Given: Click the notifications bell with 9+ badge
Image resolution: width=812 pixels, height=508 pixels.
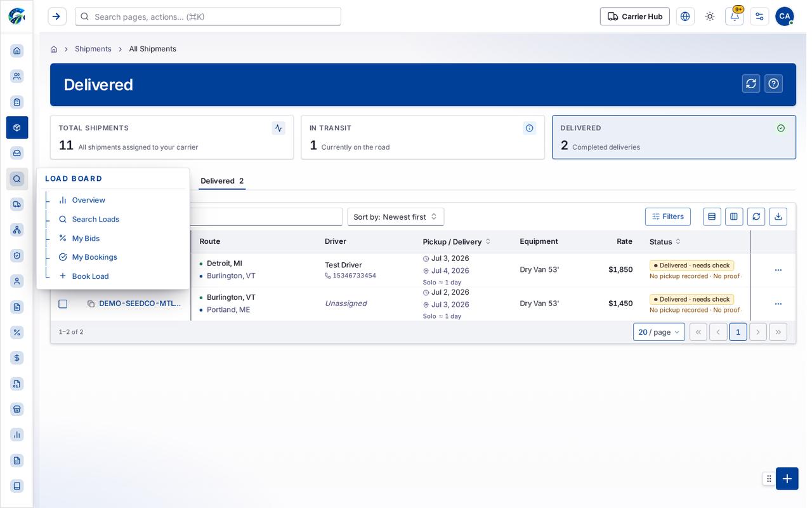Looking at the screenshot, I should [735, 17].
